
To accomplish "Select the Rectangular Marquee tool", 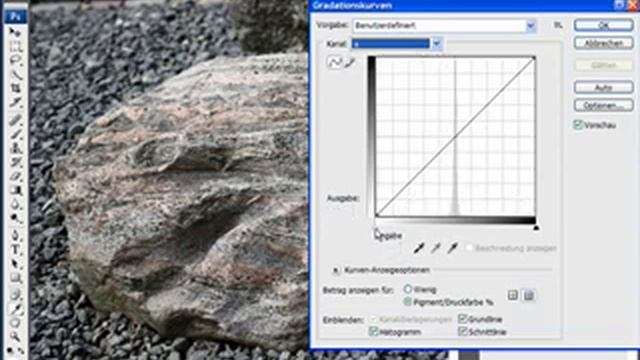I will point(16,47).
